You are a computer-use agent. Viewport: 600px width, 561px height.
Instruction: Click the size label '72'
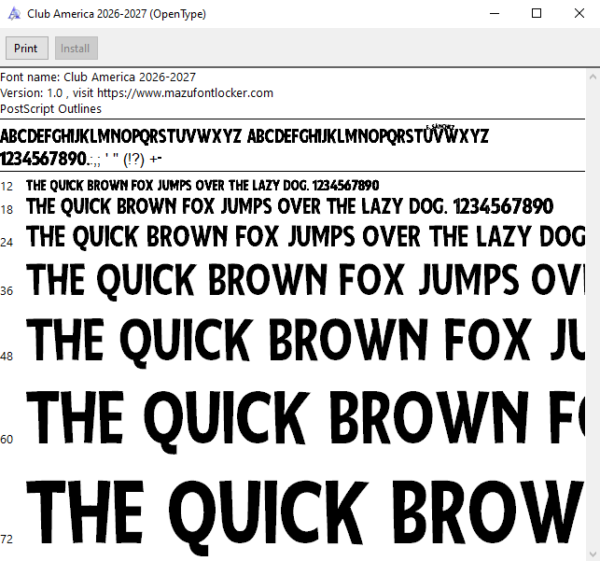point(7,539)
